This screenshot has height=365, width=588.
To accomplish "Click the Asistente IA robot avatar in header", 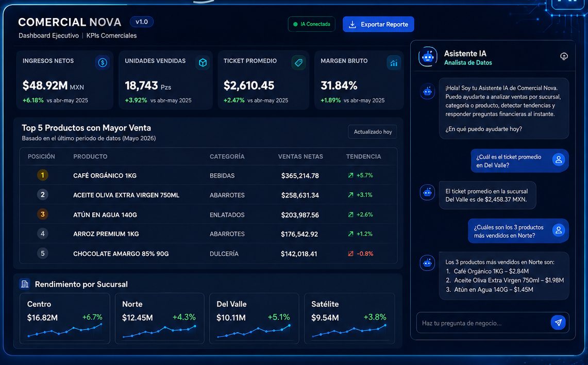I will click(x=428, y=57).
